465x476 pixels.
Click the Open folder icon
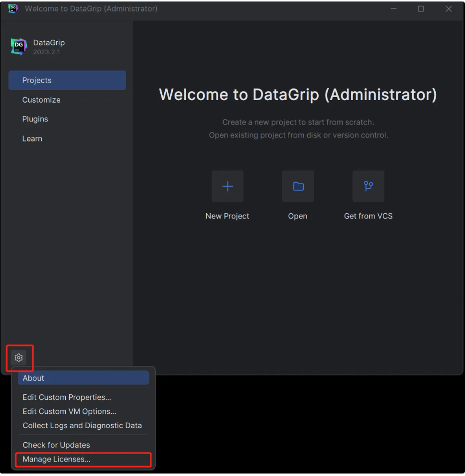tap(298, 186)
